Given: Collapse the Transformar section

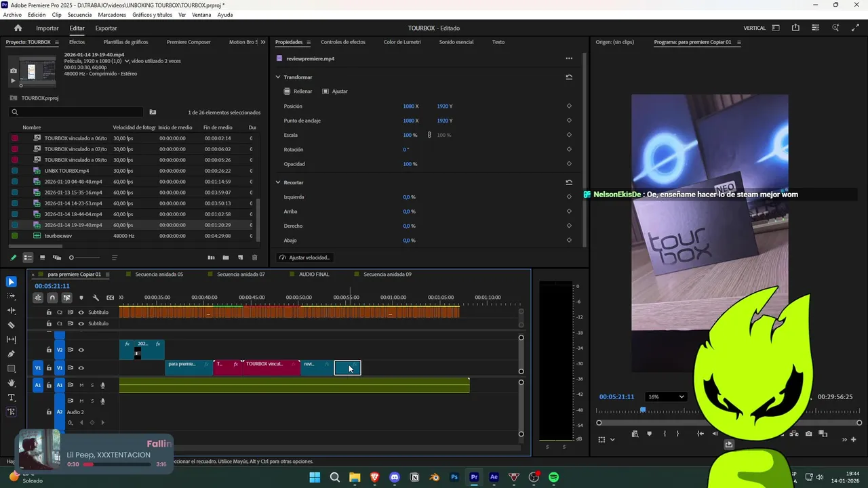Looking at the screenshot, I should tap(278, 77).
